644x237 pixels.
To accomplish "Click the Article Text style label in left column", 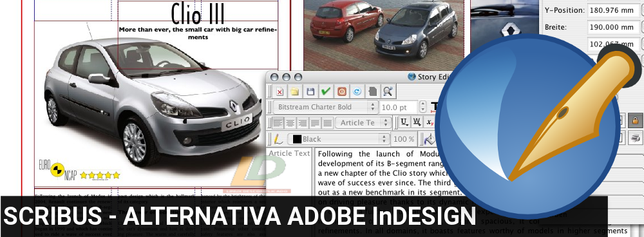I will click(x=289, y=153).
